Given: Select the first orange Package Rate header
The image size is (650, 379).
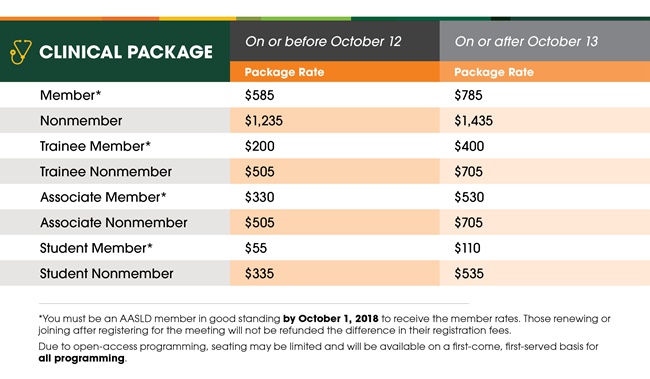Looking at the screenshot, I should pos(284,72).
